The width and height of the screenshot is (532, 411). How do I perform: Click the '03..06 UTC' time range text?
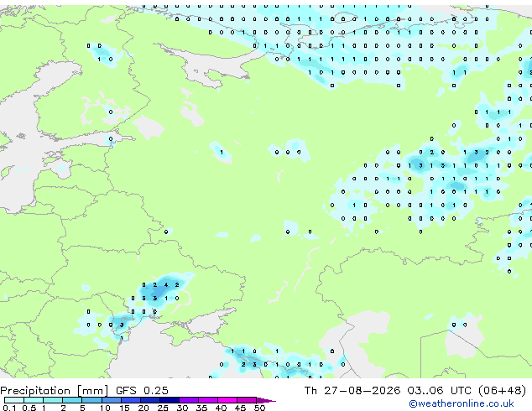pos(439,391)
